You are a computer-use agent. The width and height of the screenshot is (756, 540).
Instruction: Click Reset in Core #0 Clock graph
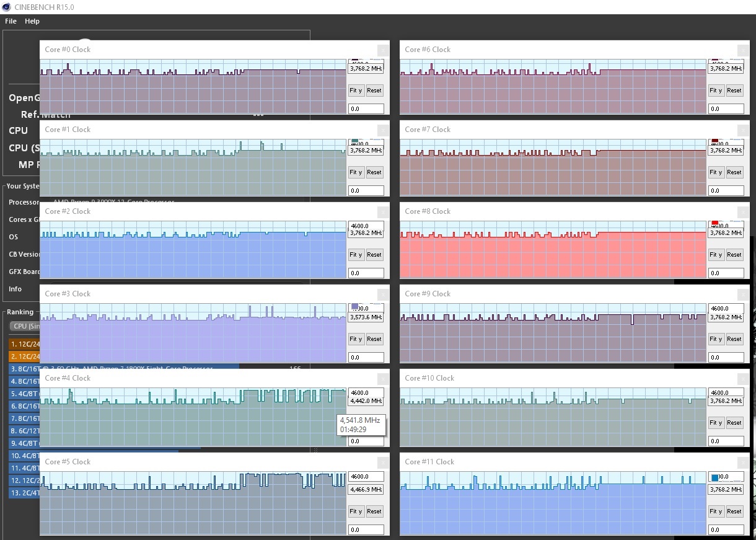click(374, 91)
